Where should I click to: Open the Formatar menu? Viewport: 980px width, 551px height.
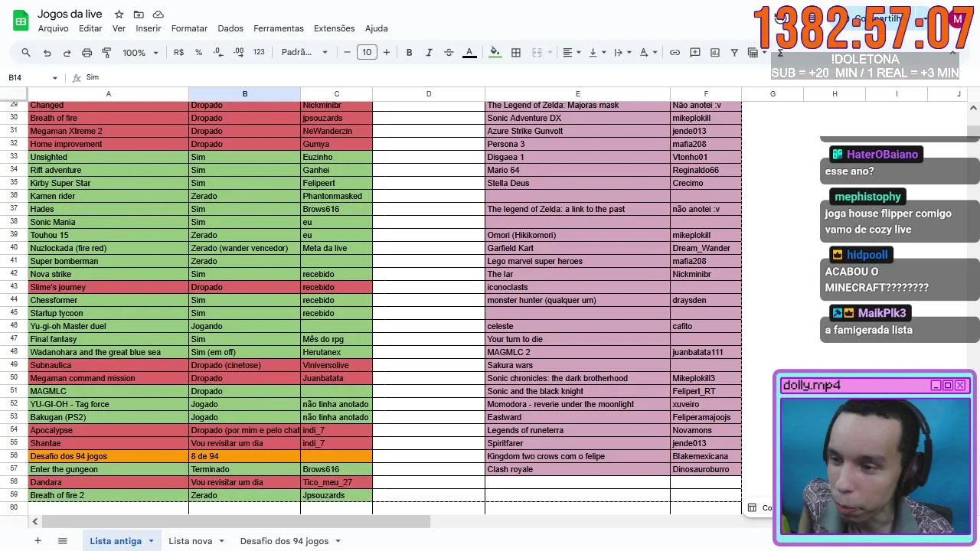click(x=189, y=28)
